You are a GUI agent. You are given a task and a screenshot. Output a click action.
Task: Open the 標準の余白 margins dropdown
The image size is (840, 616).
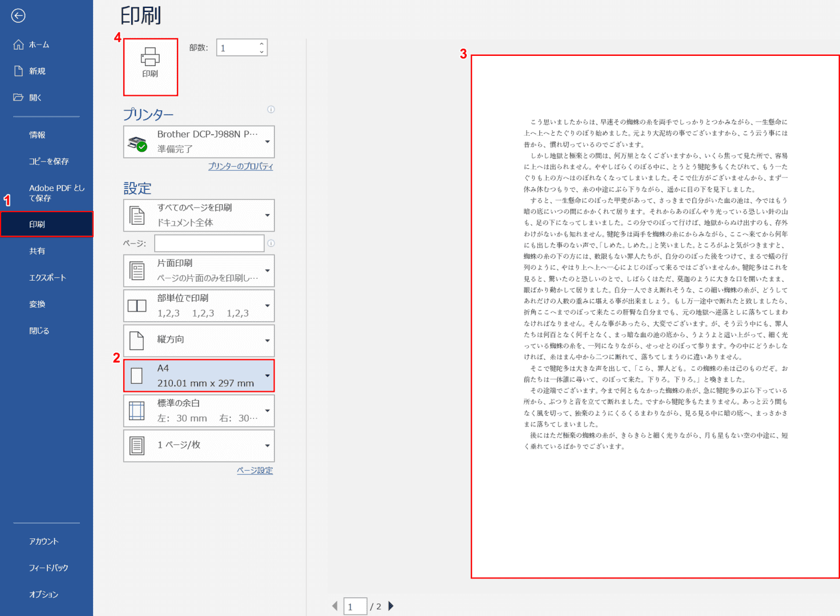[x=267, y=411]
